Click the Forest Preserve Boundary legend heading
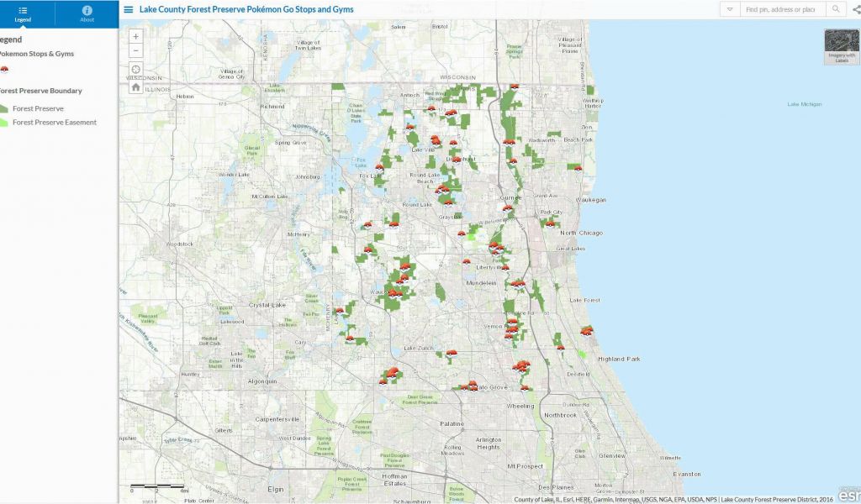The height and width of the screenshot is (504, 861). click(40, 91)
